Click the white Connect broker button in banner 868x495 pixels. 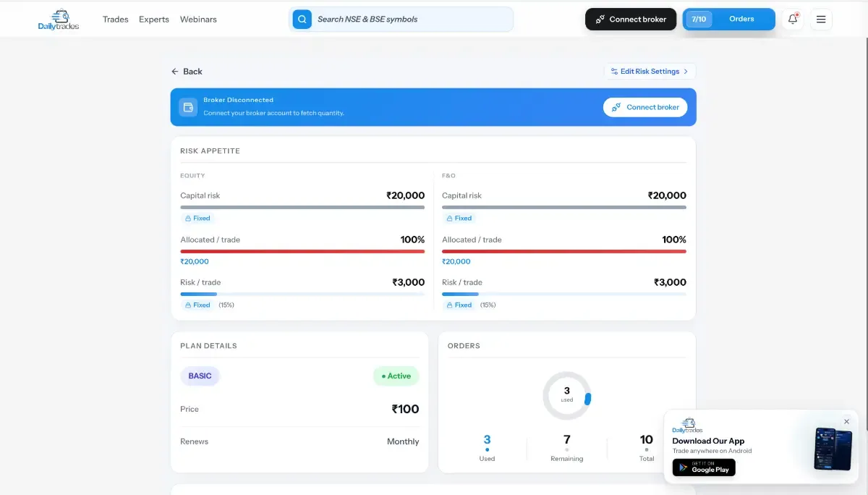click(x=645, y=107)
